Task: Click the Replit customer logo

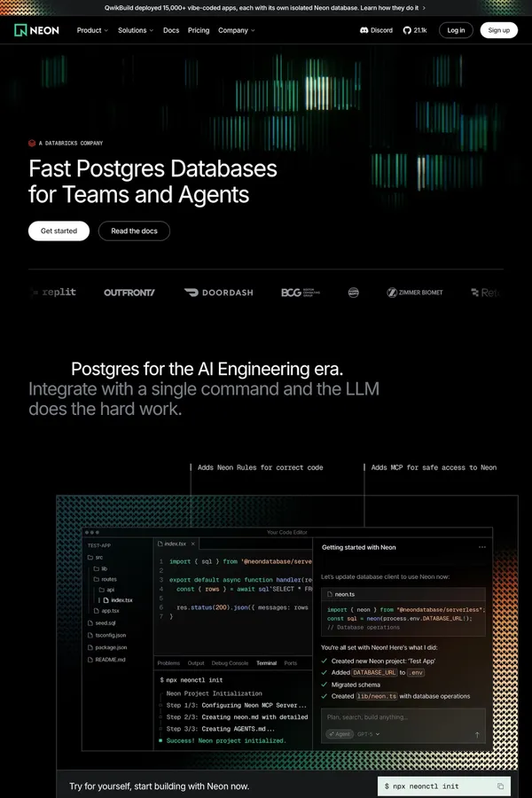Action: pyautogui.click(x=55, y=293)
